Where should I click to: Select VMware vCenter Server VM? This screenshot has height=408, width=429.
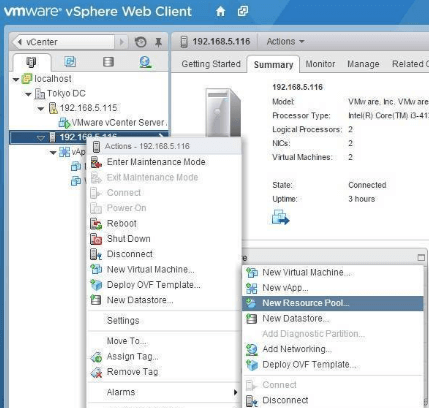click(118, 122)
